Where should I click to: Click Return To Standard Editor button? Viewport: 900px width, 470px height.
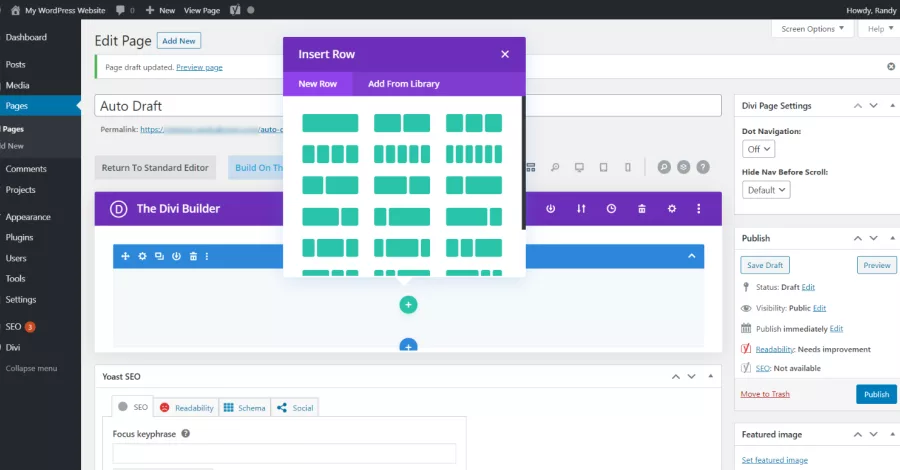pyautogui.click(x=155, y=168)
